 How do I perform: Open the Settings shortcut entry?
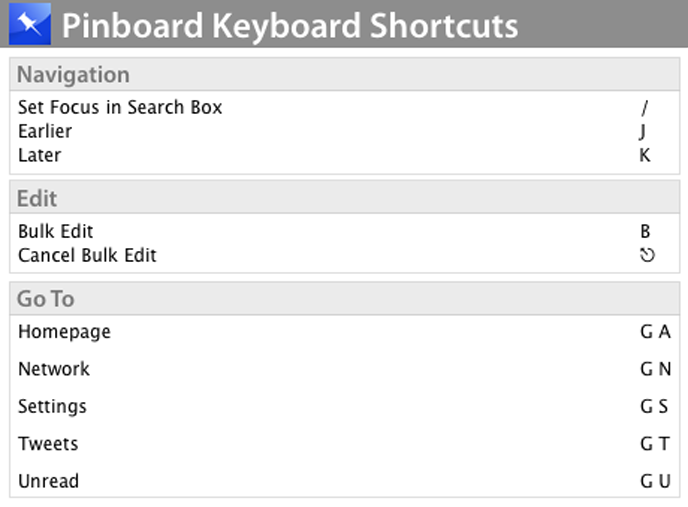tap(52, 407)
